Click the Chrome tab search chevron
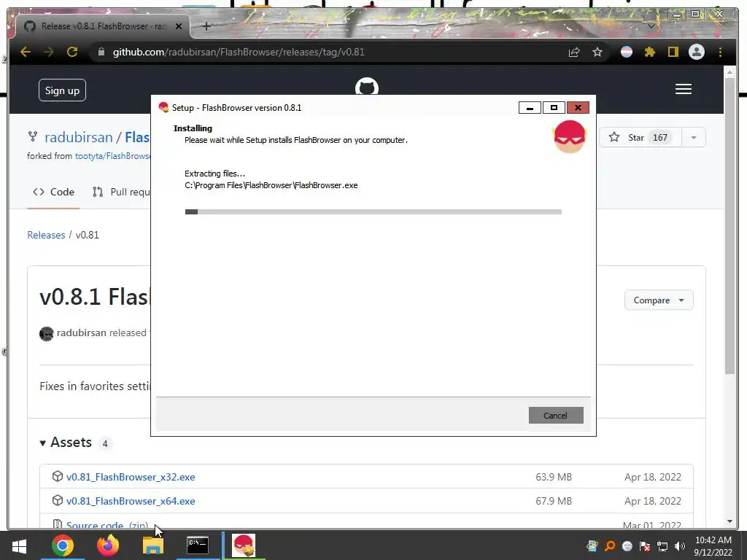 (651, 26)
